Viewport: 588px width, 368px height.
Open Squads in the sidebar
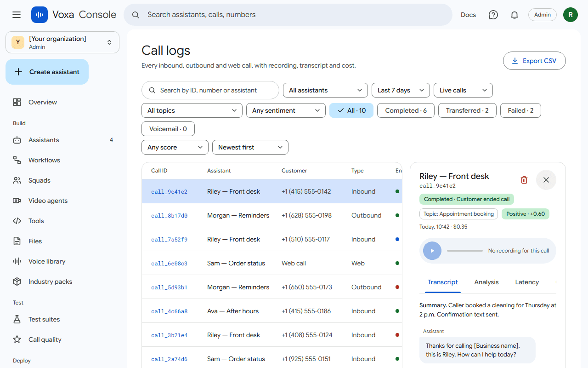tap(63, 180)
